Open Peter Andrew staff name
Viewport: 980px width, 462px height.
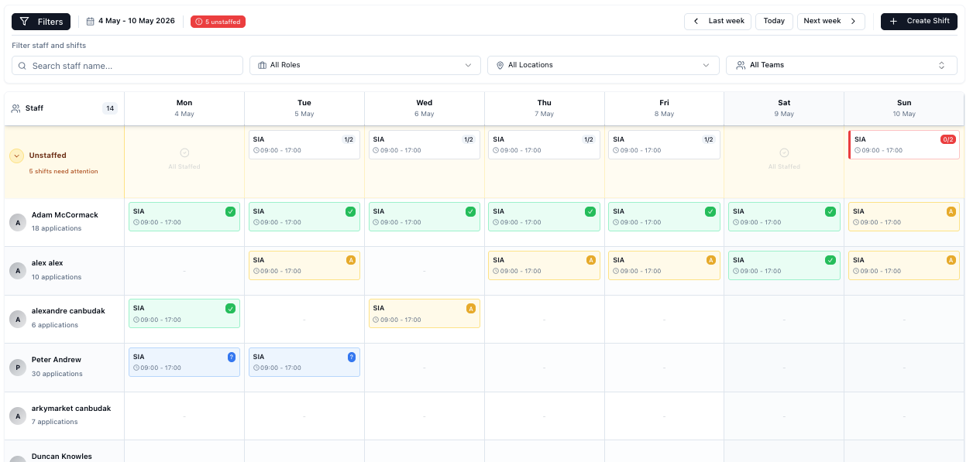pos(57,360)
